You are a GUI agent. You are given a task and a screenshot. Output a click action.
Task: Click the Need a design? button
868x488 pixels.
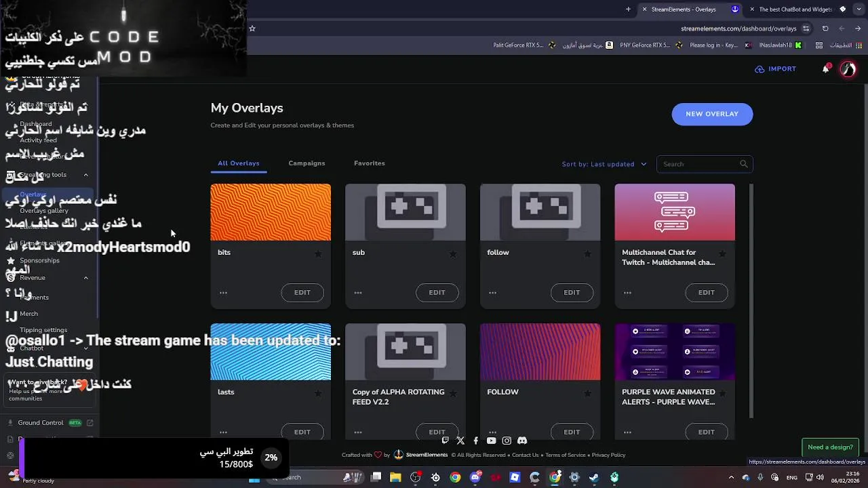point(831,447)
